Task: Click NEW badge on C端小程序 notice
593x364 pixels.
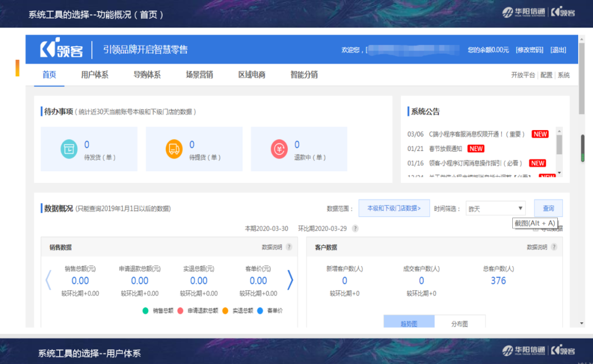Action: 540,134
